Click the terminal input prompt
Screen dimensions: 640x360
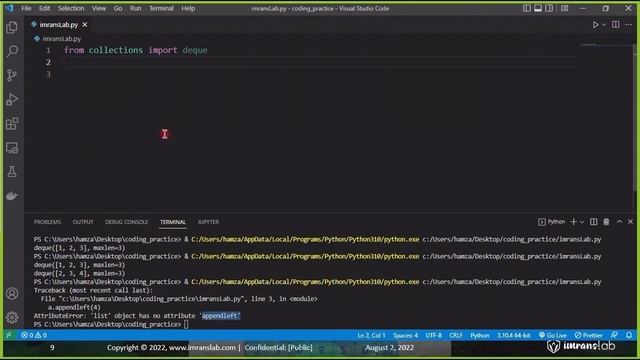pyautogui.click(x=186, y=324)
